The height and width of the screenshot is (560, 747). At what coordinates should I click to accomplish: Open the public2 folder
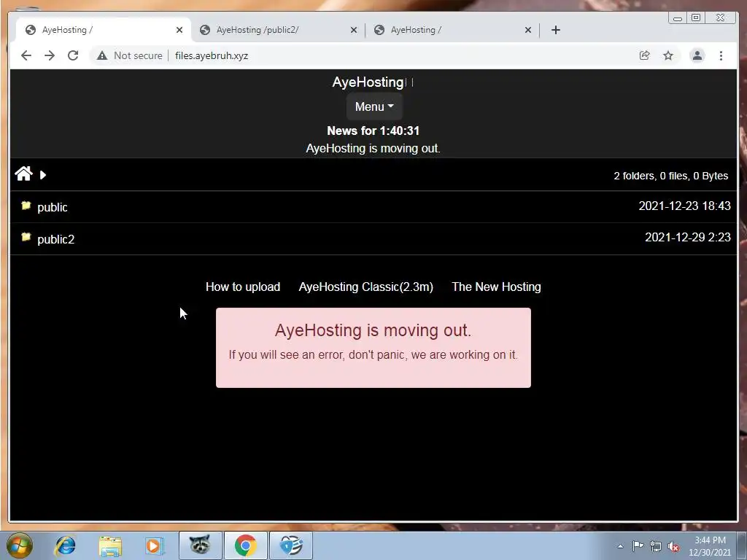[55, 239]
